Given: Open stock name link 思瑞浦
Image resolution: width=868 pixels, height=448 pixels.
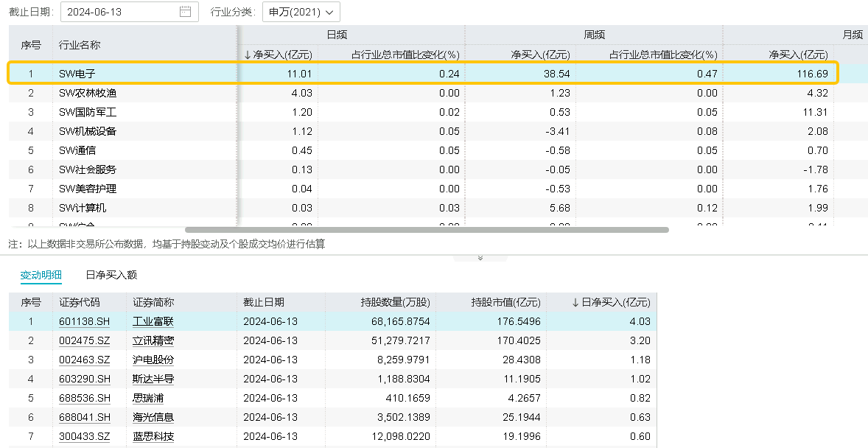Looking at the screenshot, I should coord(148,398).
